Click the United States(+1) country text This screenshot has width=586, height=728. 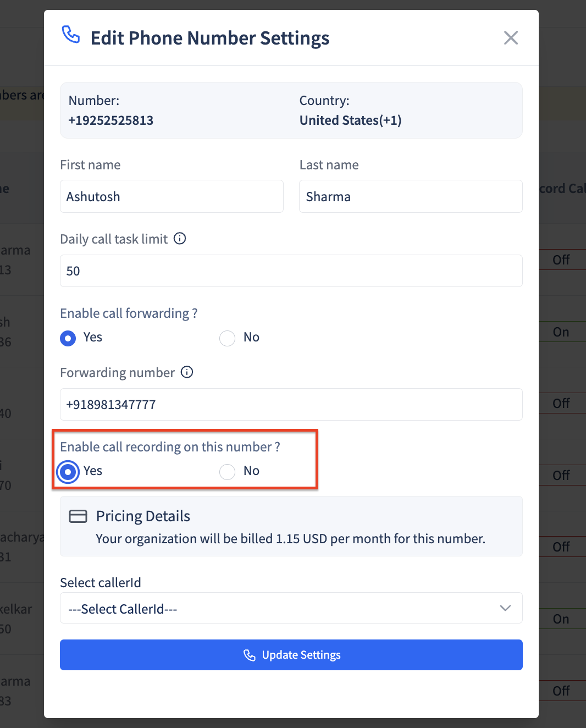pos(351,120)
